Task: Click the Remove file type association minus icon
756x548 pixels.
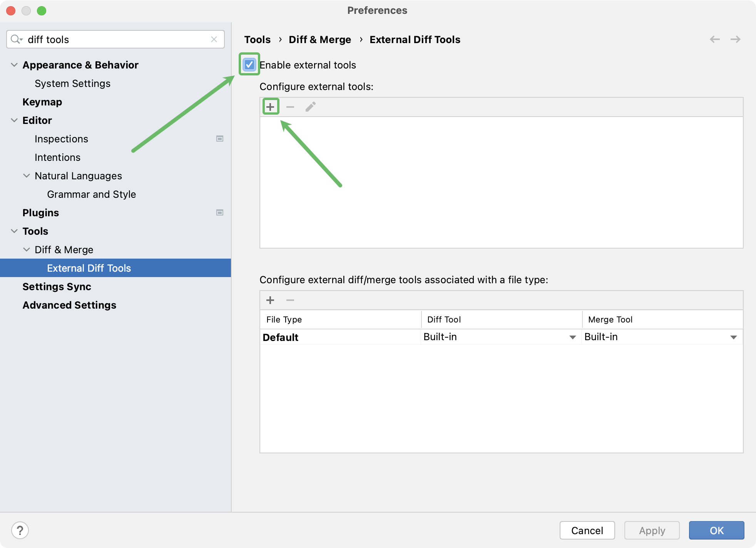Action: pos(290,300)
